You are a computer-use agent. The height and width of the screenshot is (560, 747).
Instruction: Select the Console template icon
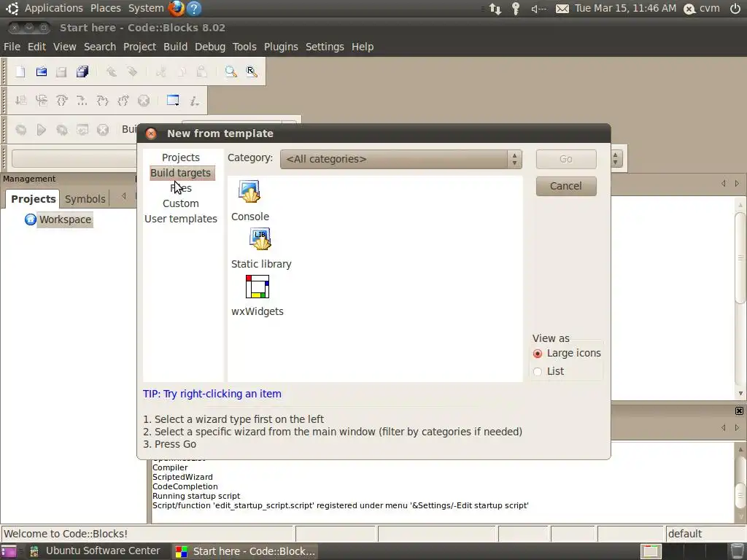point(249,192)
